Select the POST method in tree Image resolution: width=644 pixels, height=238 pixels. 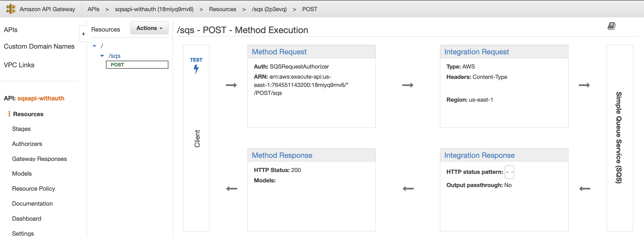pos(137,65)
